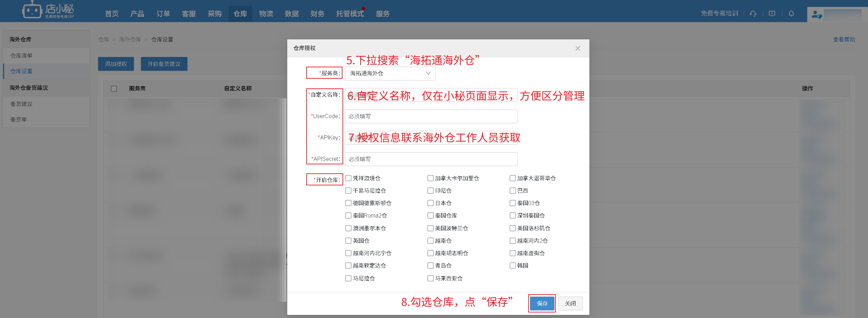868x318 pixels.
Task: Select 仓库设置 in the sidebar
Action: [46, 71]
